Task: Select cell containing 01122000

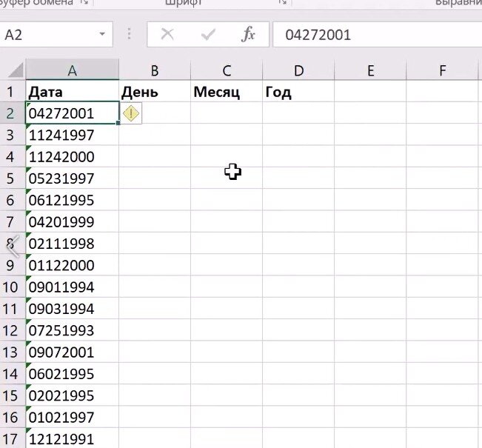Action: [x=73, y=265]
